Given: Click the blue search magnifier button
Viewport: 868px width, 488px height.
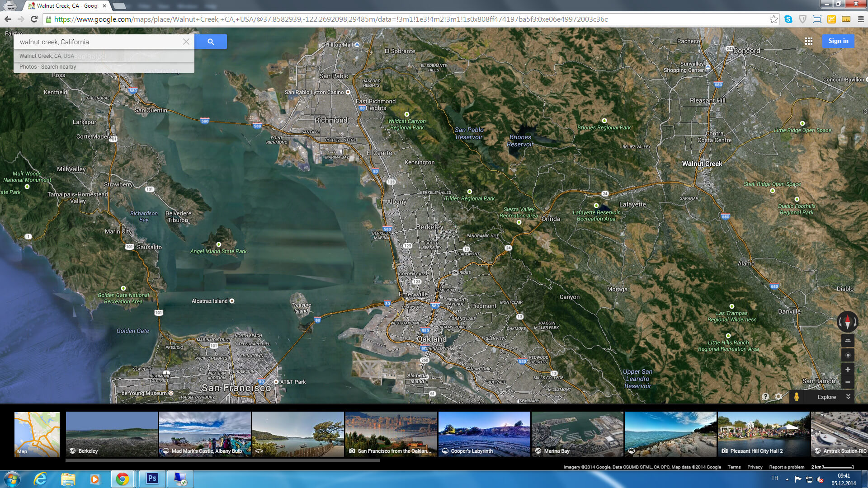Looking at the screenshot, I should click(x=211, y=42).
